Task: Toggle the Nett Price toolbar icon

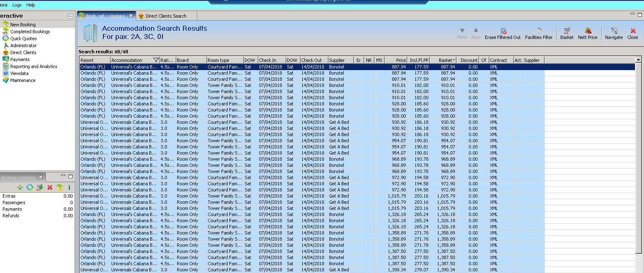Action: pos(588,31)
